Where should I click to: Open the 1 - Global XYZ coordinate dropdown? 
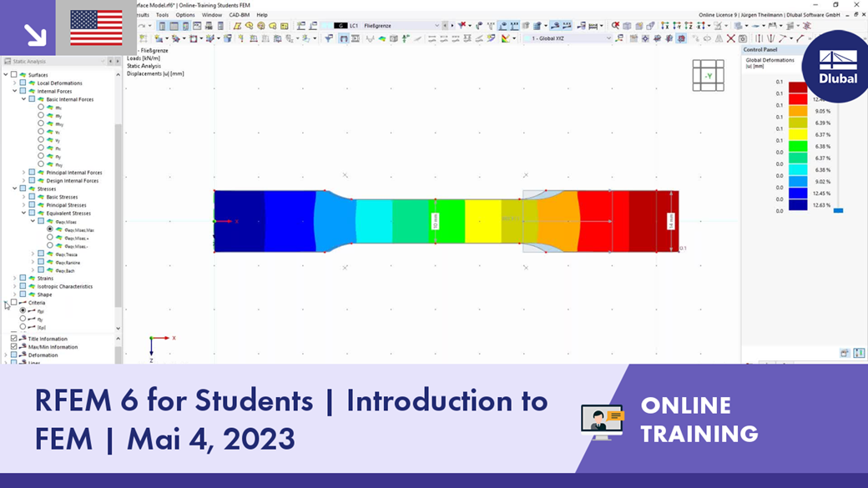(x=608, y=38)
